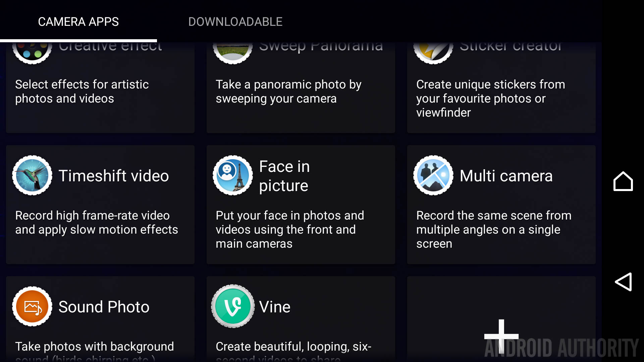
Task: Switch to the DOWNLOADABLE tab
Action: [x=235, y=22]
